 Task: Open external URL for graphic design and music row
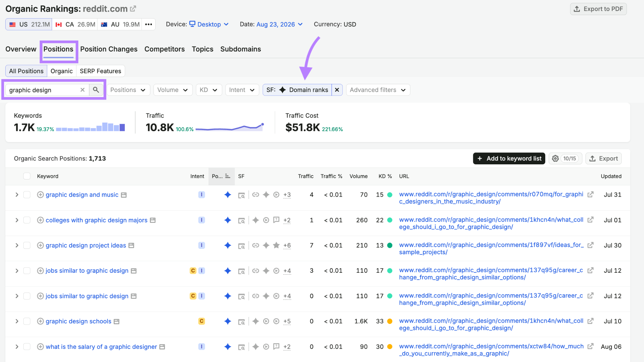[x=591, y=195]
